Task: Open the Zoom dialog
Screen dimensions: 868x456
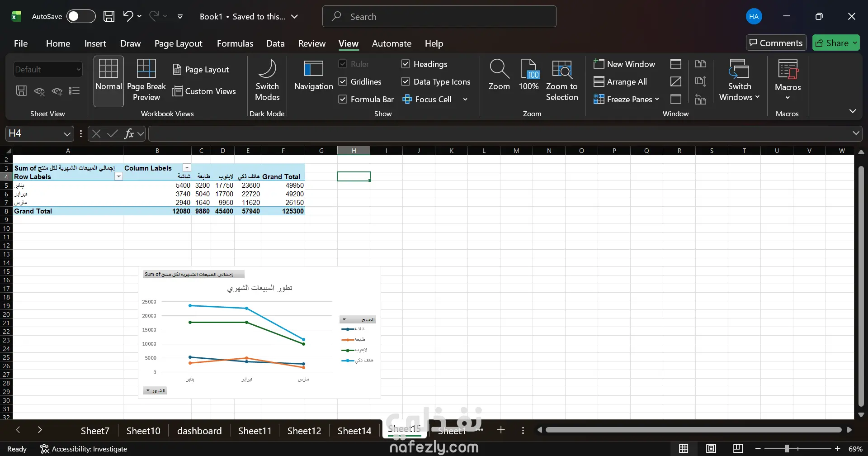Action: point(499,75)
